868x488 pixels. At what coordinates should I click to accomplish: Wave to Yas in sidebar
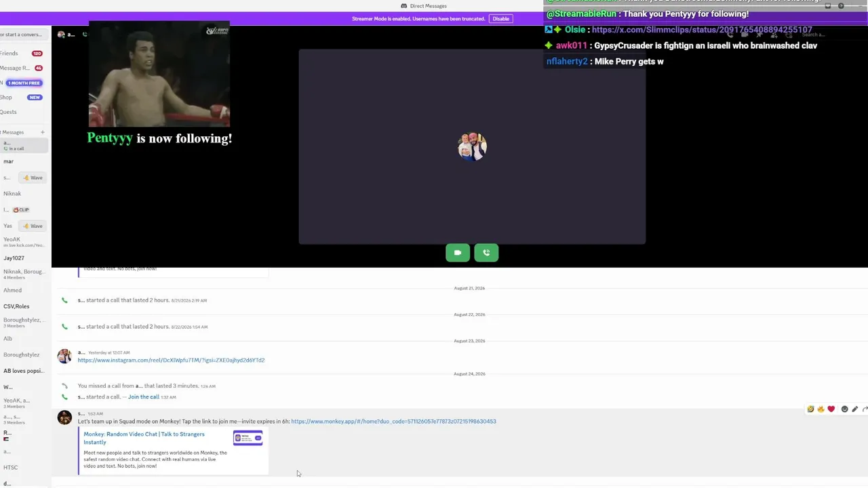point(33,226)
